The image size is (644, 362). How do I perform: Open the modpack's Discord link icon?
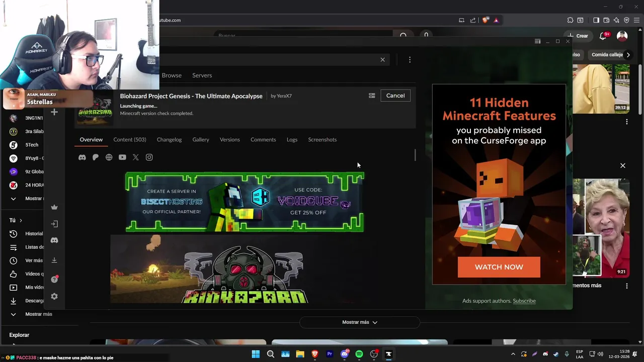point(82,157)
